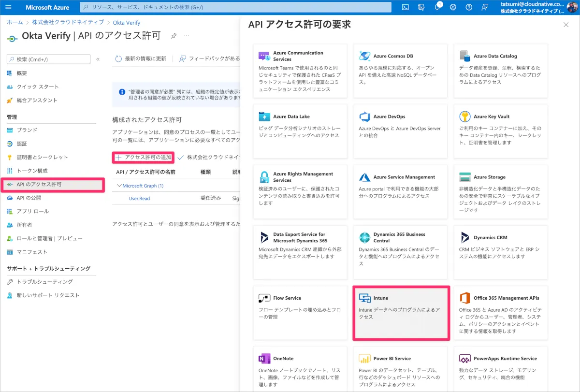The height and width of the screenshot is (392, 580).
Task: Click アクセス許可の追加 button
Action: point(143,158)
